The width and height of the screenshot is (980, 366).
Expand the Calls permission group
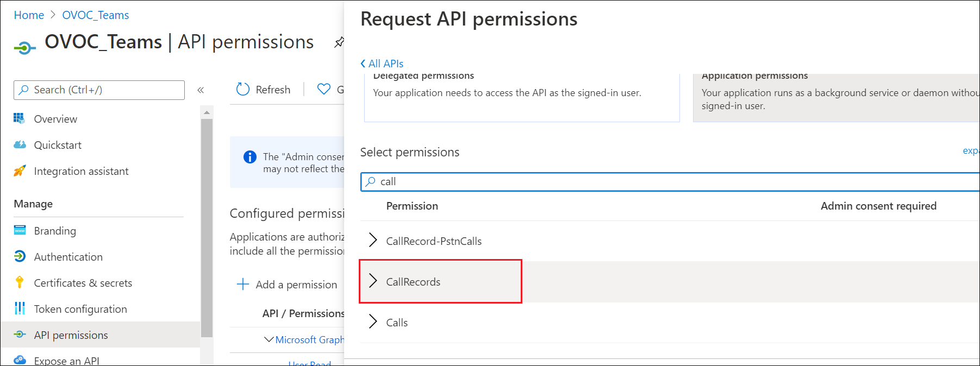373,321
